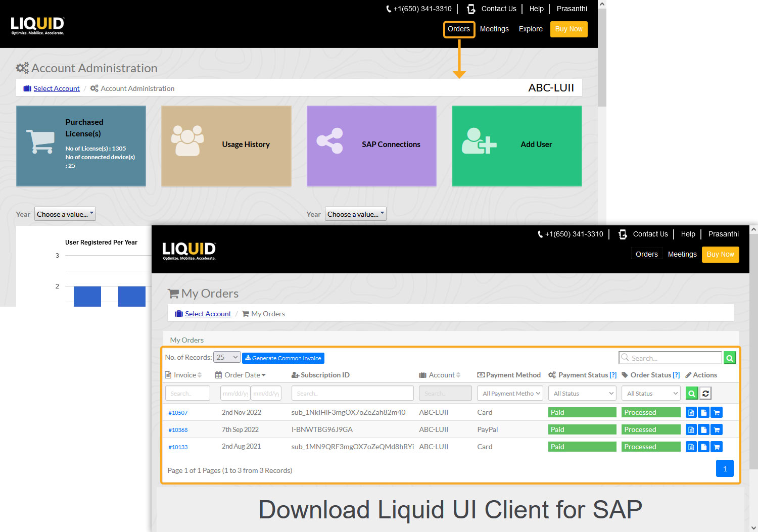
Task: Click Buy Now in Account Administration window
Action: tap(569, 29)
